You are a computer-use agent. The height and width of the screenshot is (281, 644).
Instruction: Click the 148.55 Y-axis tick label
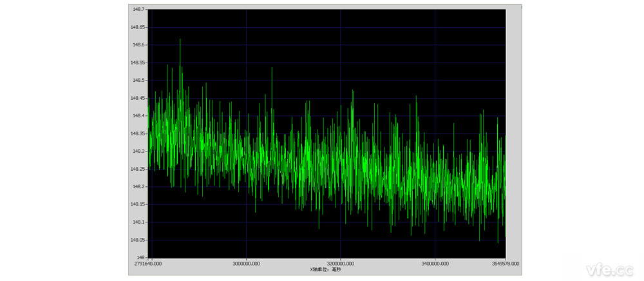(138, 63)
